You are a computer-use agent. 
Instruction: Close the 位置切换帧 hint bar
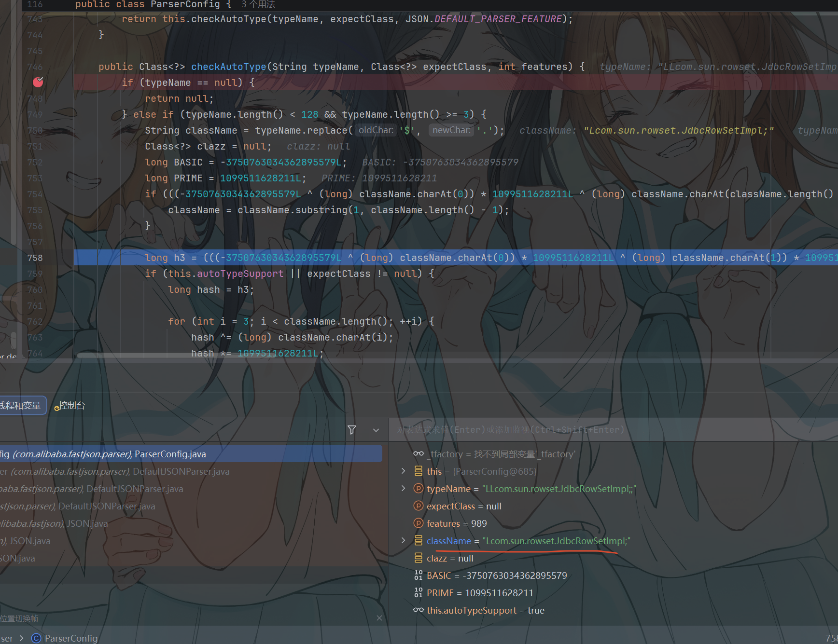(x=379, y=618)
